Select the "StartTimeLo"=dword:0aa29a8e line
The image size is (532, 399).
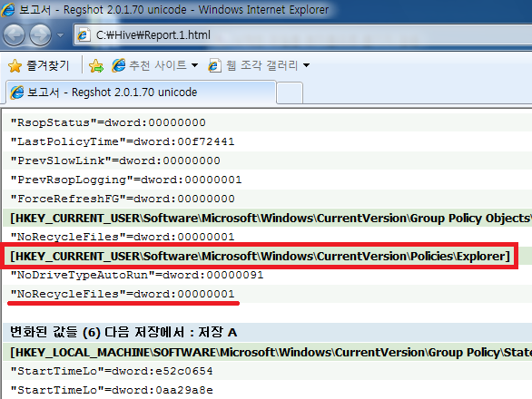pos(112,390)
